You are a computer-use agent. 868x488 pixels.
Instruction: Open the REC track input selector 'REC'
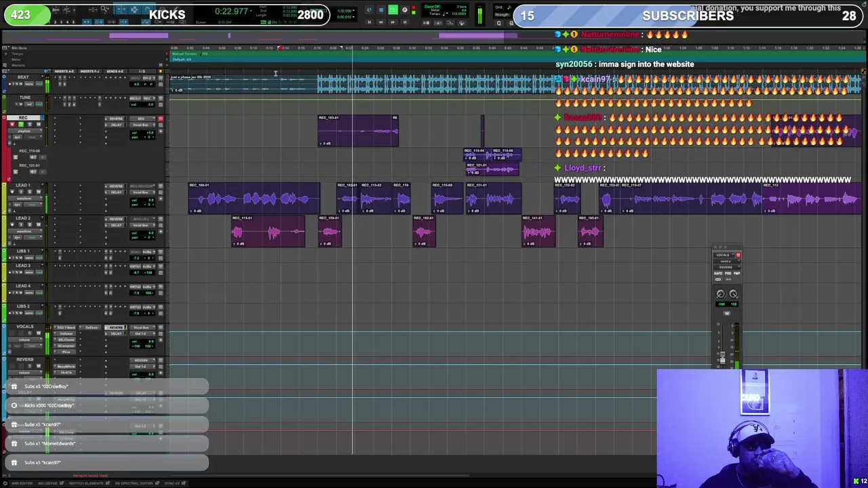coord(142,119)
